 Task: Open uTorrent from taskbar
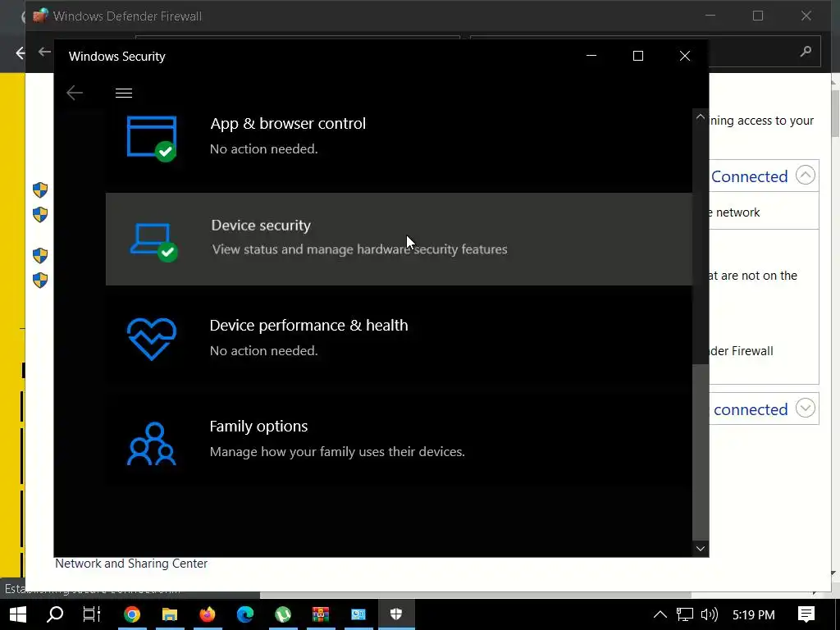tap(283, 614)
